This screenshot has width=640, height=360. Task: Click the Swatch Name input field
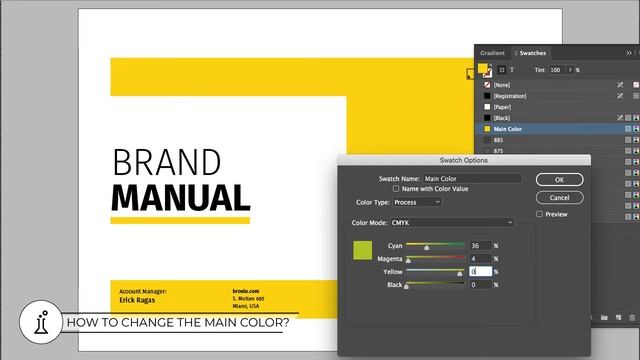click(x=472, y=179)
